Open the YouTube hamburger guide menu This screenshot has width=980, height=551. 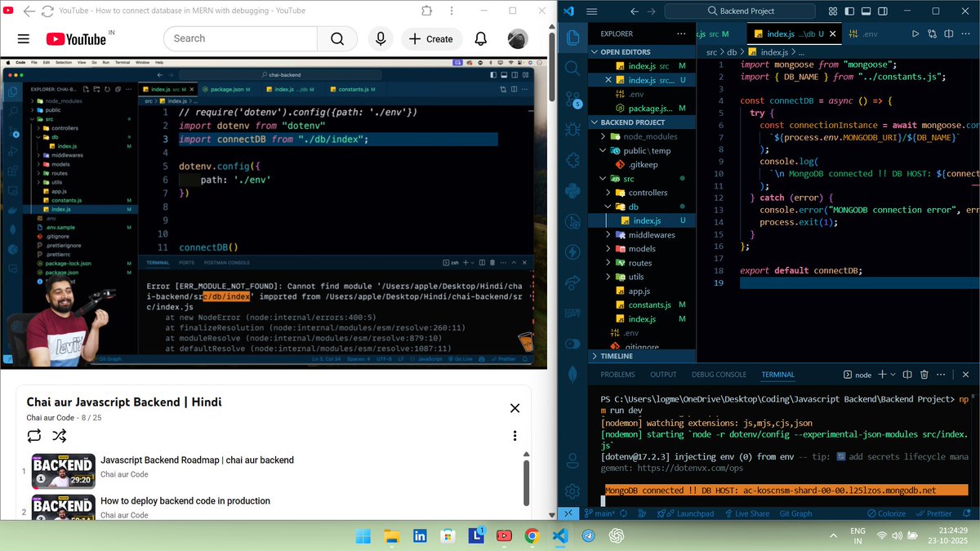click(x=23, y=39)
